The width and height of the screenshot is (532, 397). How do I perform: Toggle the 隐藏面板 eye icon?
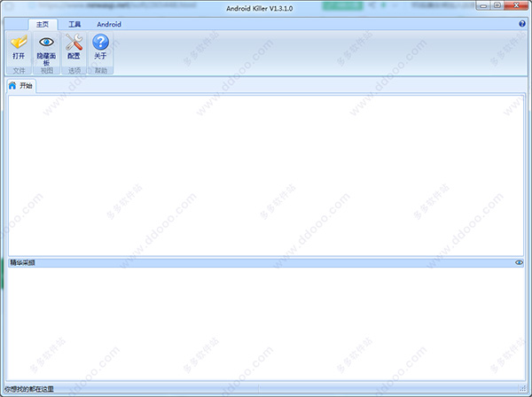pos(46,49)
